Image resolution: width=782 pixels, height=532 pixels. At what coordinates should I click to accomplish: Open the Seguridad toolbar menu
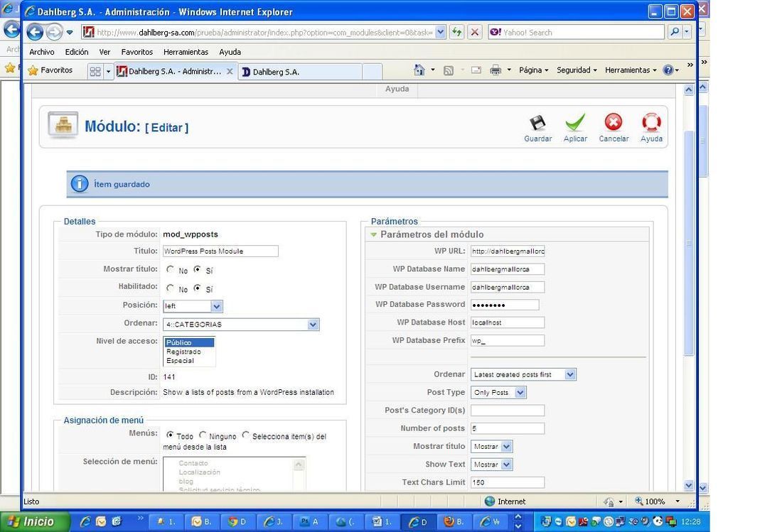pyautogui.click(x=577, y=70)
